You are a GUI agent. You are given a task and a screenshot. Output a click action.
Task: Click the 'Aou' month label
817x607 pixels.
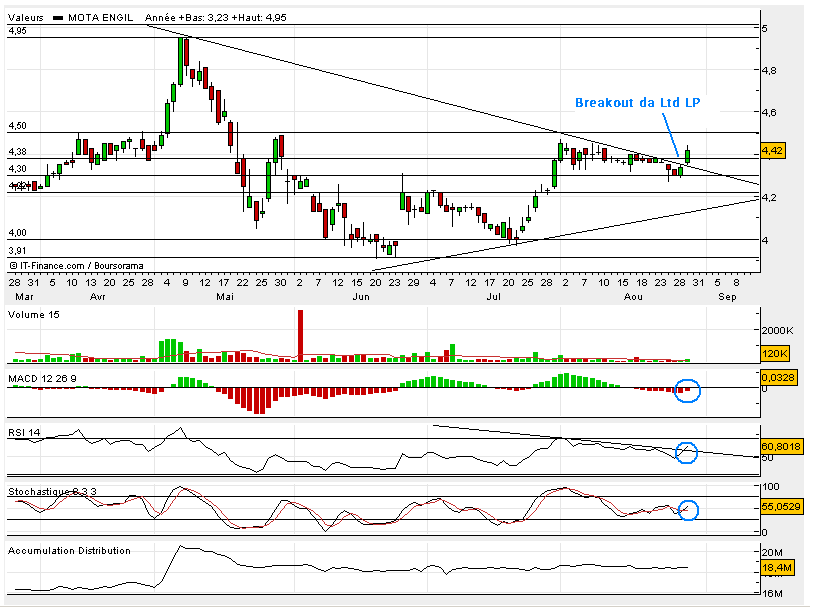tap(633, 296)
